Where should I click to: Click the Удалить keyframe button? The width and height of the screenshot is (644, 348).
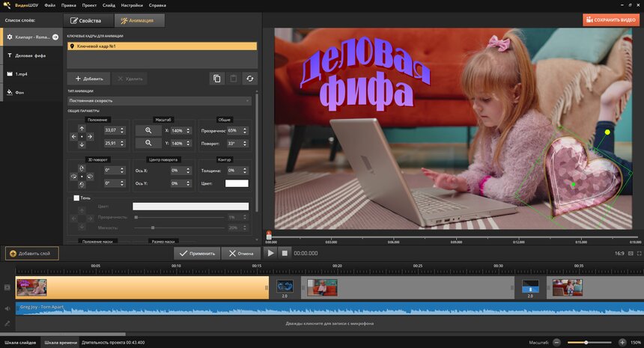tap(130, 79)
